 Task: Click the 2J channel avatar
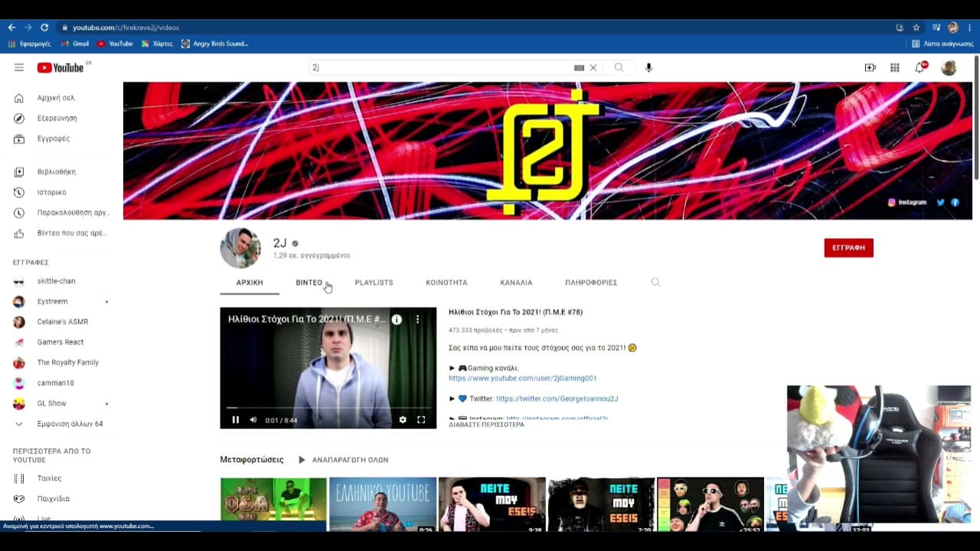[x=240, y=248]
